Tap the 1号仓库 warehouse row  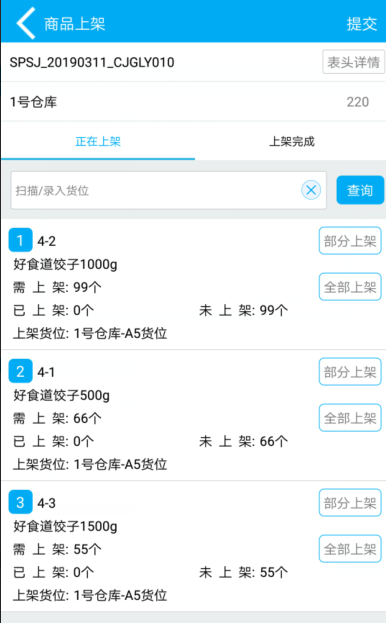point(193,102)
